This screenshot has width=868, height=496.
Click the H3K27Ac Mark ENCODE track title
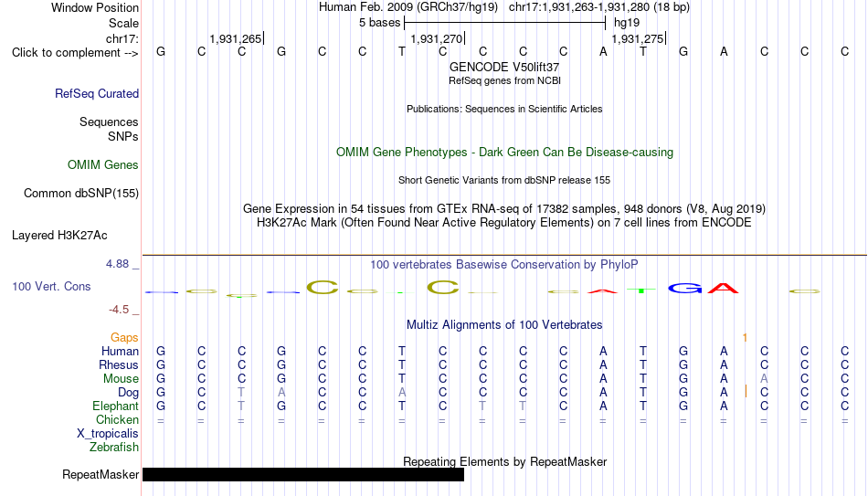point(504,223)
